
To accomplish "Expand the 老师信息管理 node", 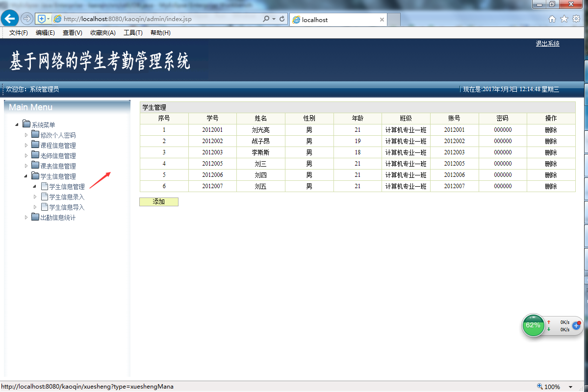I will pos(26,155).
